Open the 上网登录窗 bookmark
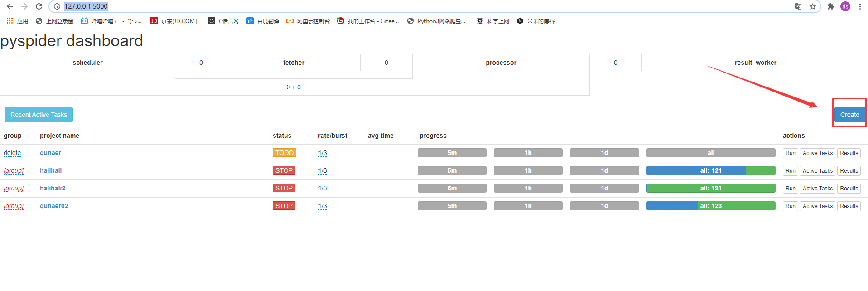 click(x=54, y=21)
